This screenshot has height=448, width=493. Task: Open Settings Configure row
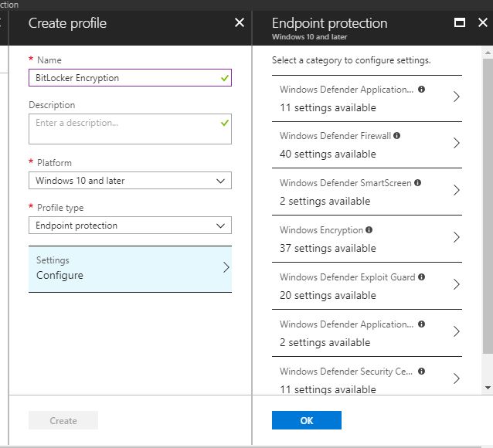(130, 269)
